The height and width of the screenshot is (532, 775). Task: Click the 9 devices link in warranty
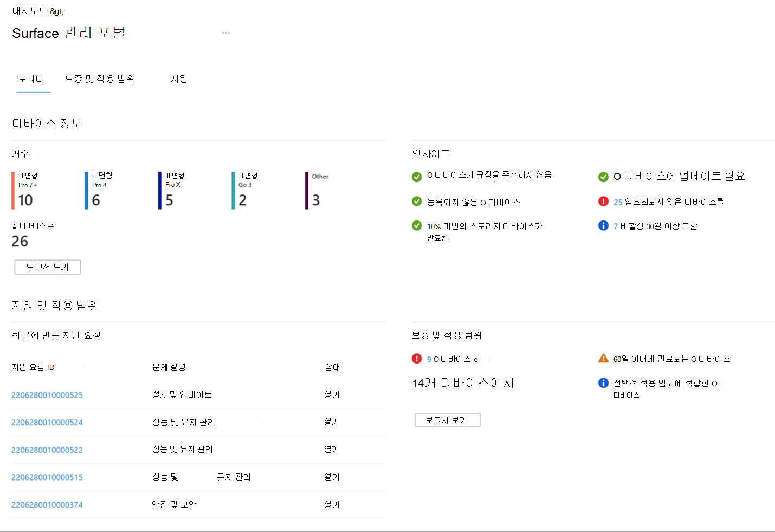429,359
